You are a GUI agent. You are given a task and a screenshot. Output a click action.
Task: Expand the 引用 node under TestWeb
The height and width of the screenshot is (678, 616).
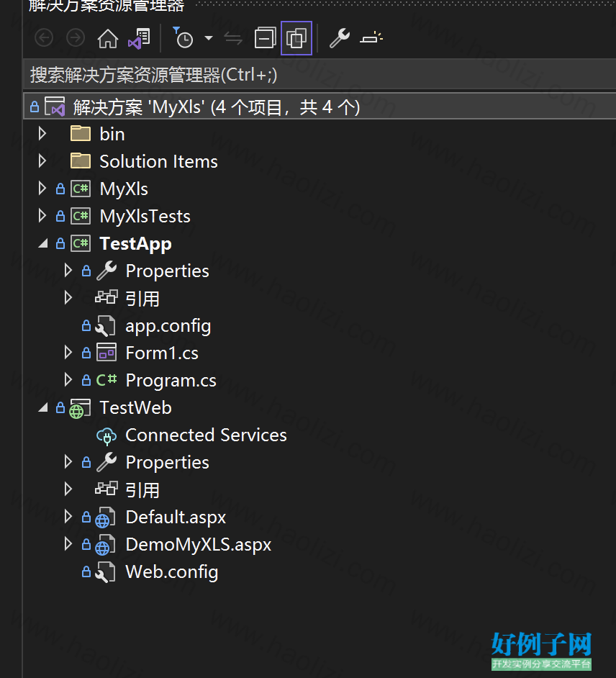(68, 489)
